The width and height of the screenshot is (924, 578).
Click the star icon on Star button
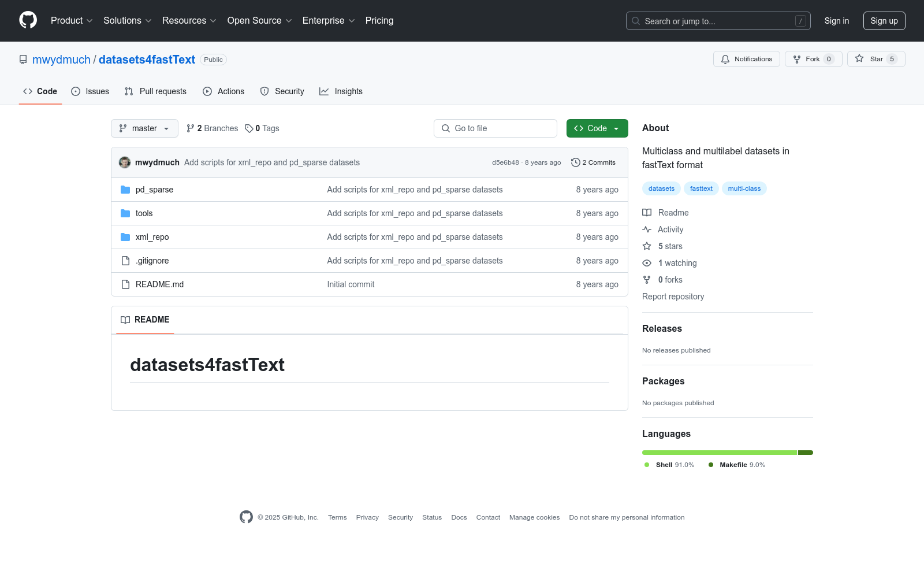pyautogui.click(x=859, y=59)
